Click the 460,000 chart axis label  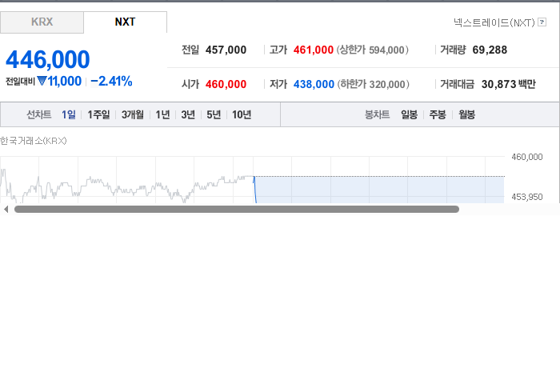(x=526, y=157)
